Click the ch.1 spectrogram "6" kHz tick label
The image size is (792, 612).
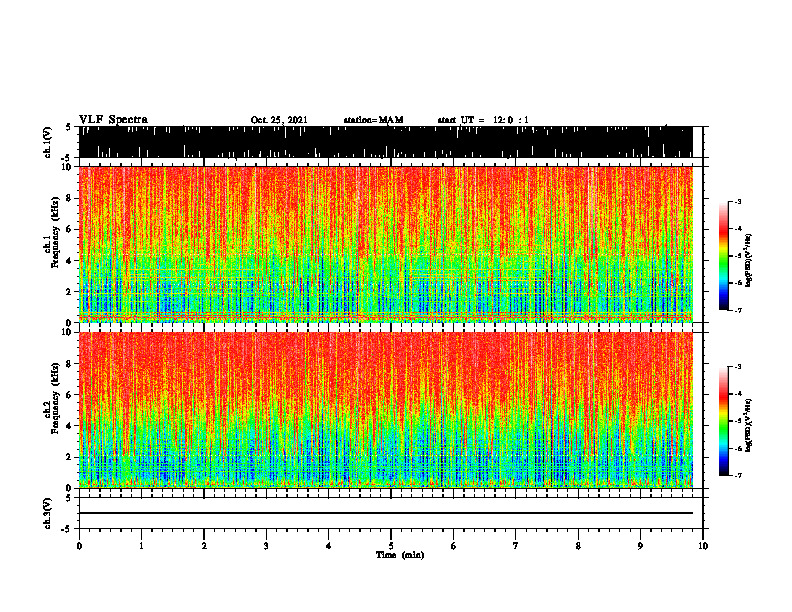(x=69, y=229)
